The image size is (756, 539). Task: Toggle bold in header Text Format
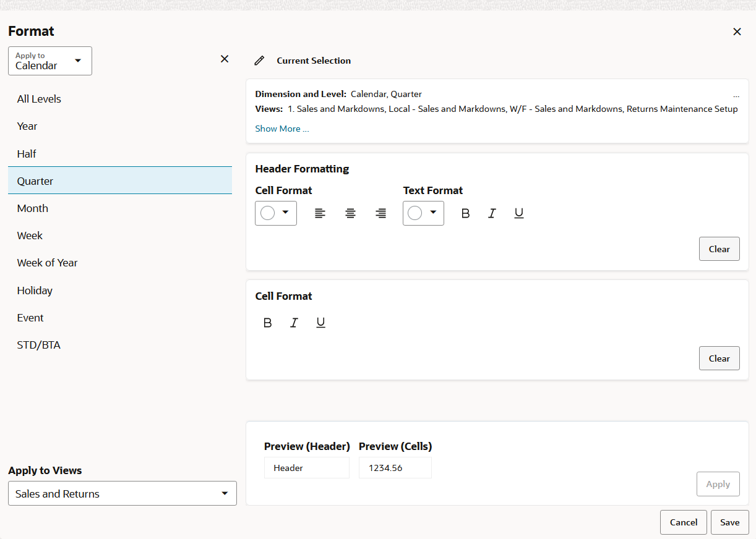pos(466,213)
